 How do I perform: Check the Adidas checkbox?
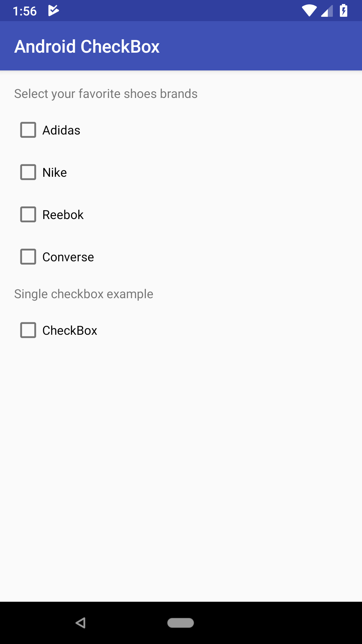[x=28, y=130]
